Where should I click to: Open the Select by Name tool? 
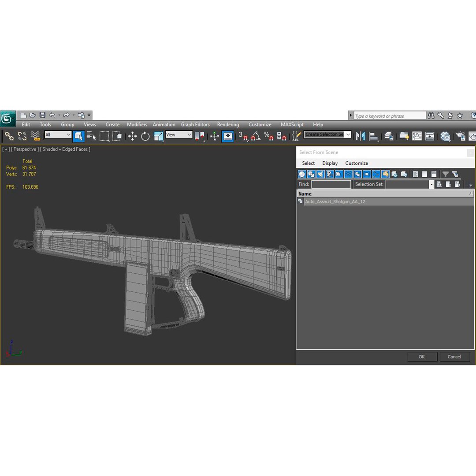click(91, 136)
